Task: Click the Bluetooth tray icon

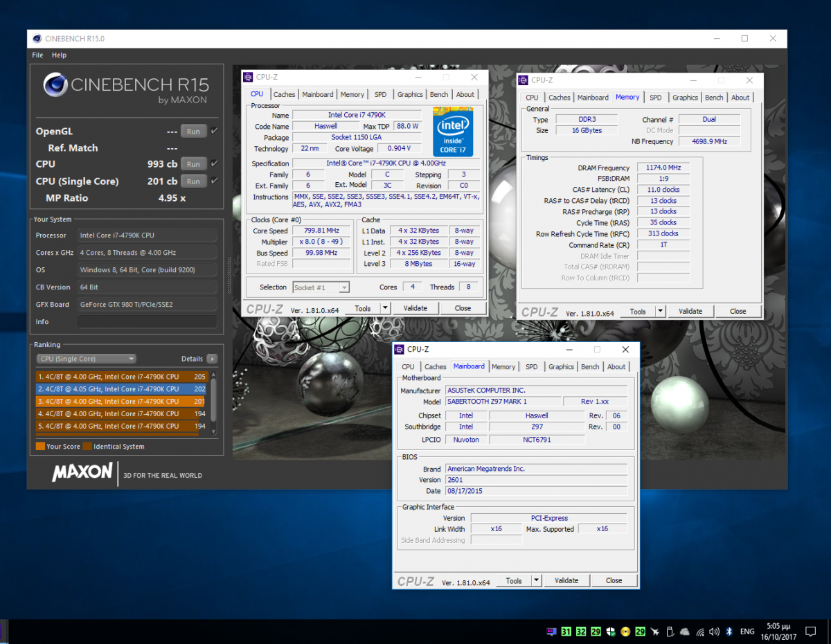Action: tap(729, 632)
